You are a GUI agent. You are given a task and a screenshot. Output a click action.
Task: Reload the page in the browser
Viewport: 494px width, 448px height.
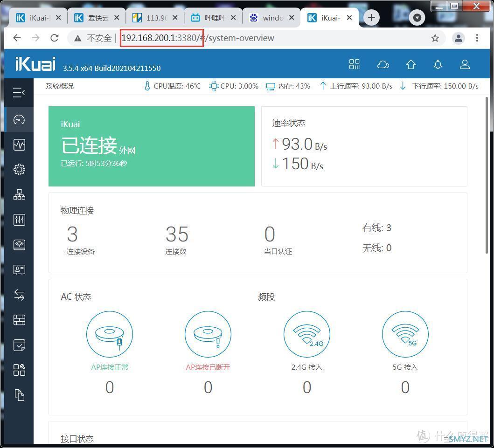[55, 38]
